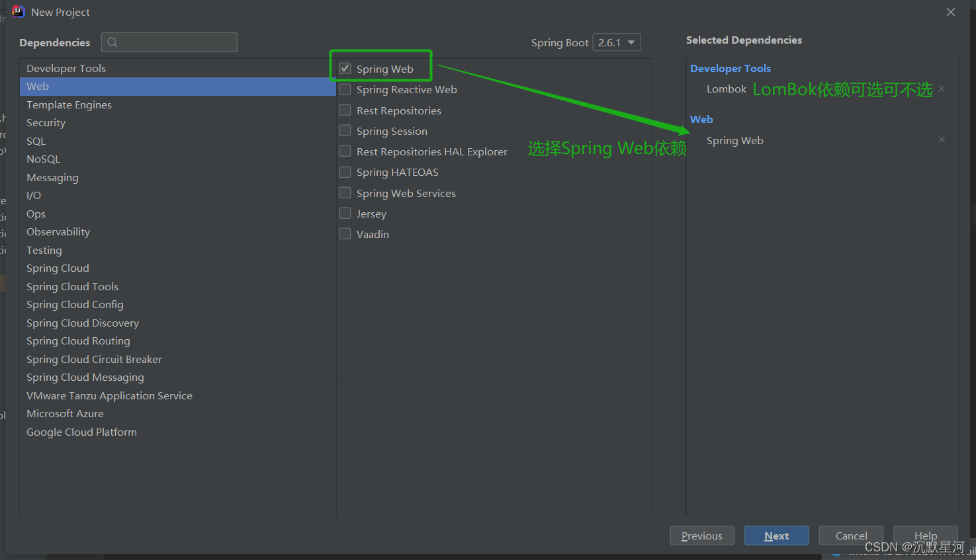Open the Spring Cloud category
The image size is (976, 560).
tap(178, 268)
